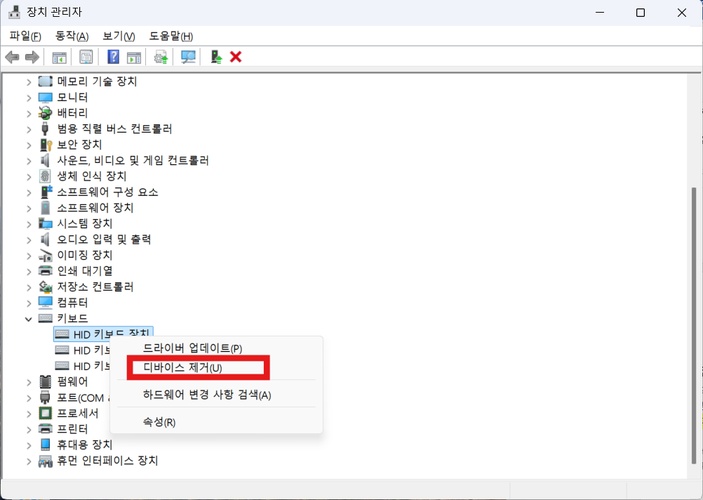Click the 이미징 장치 camera icon
The height and width of the screenshot is (500, 703).
pyautogui.click(x=45, y=255)
